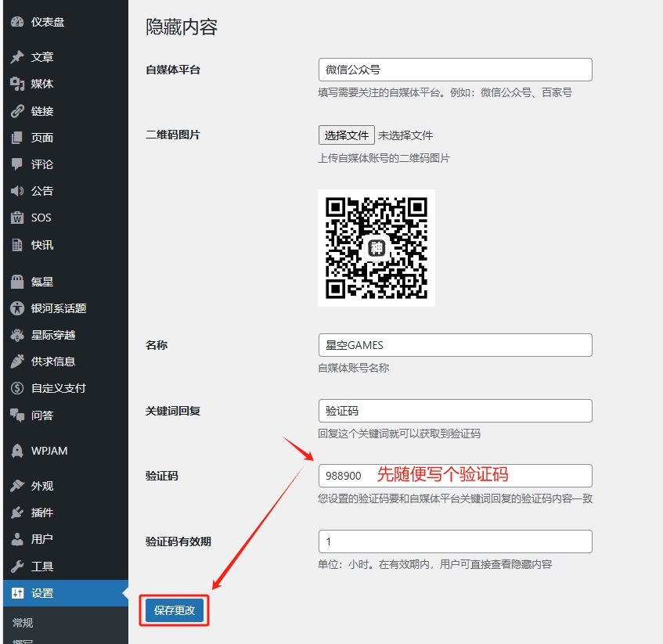Click the pushpin icon beside 文章
The width and height of the screenshot is (663, 644).
[17, 56]
